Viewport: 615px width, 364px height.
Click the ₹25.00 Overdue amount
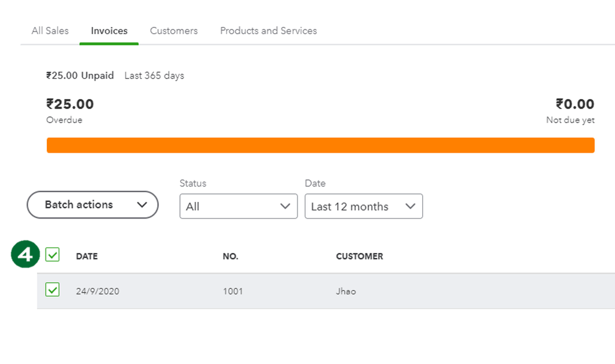click(x=70, y=105)
